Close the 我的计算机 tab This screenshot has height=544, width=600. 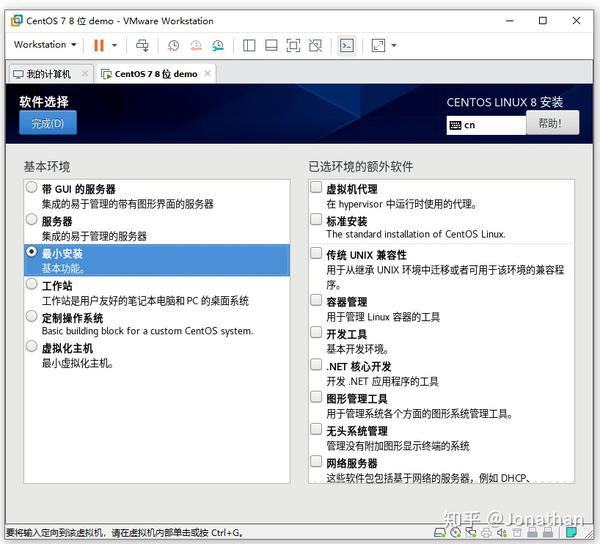[x=85, y=73]
